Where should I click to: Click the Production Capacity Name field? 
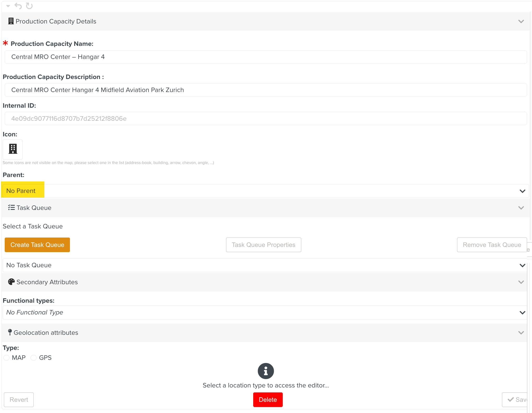[x=265, y=57]
